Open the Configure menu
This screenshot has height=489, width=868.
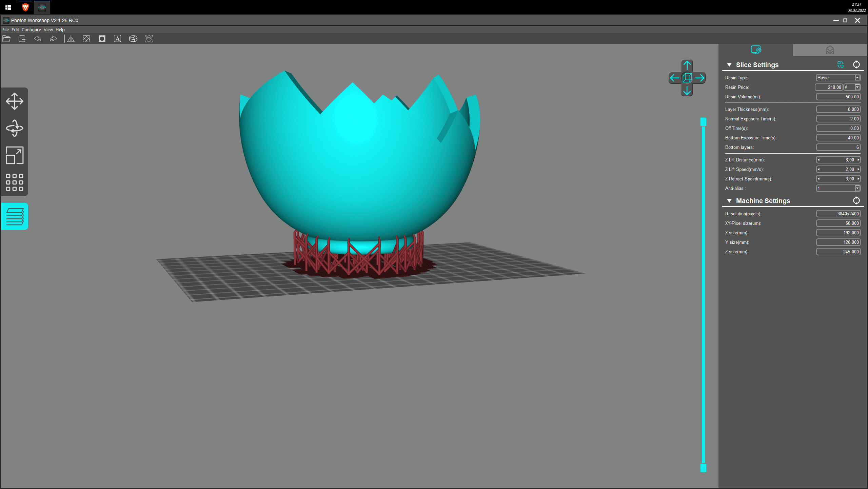(31, 30)
